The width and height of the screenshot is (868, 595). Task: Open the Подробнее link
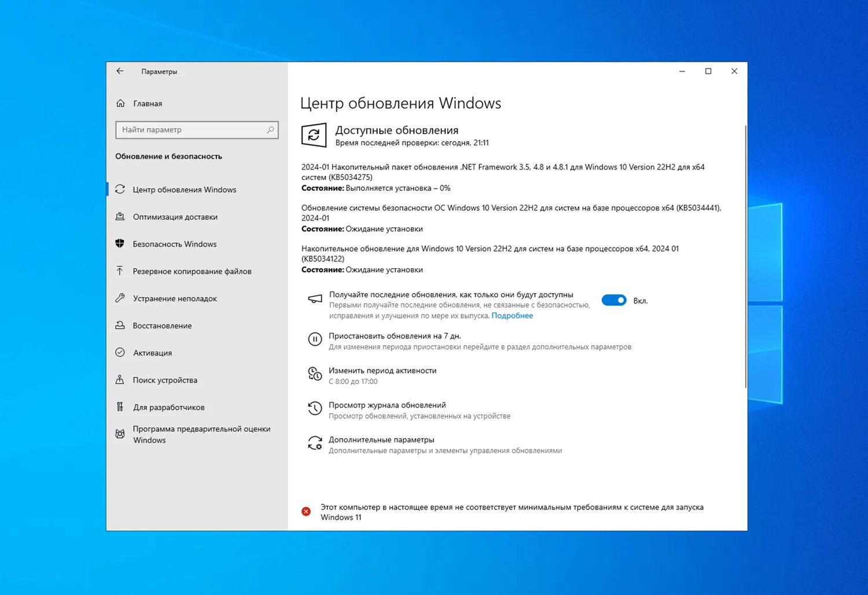[x=512, y=316]
